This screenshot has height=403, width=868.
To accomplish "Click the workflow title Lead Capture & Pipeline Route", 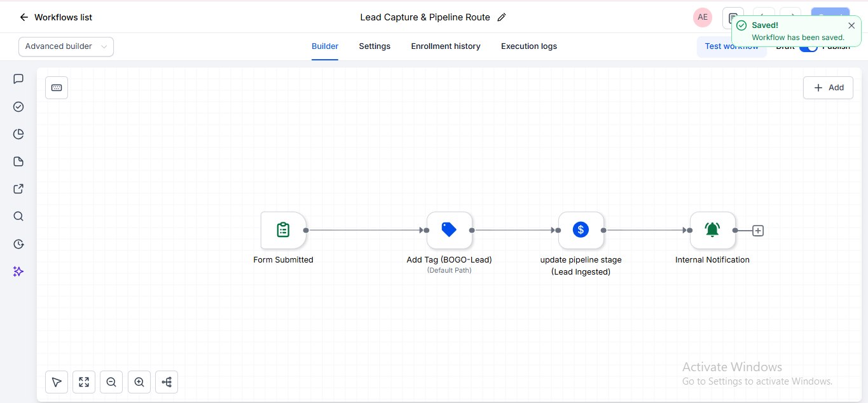I will point(425,17).
